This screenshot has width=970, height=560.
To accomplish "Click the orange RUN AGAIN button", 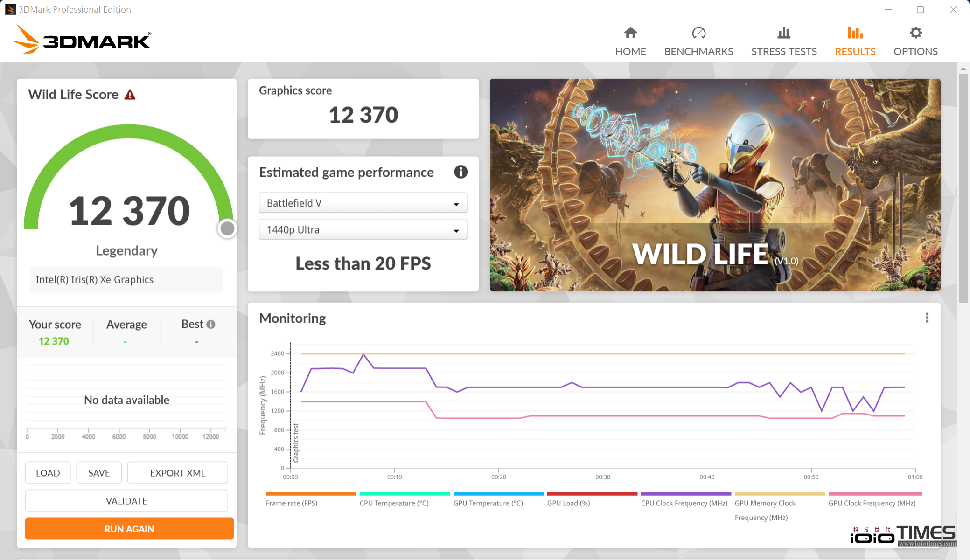I will tap(129, 529).
